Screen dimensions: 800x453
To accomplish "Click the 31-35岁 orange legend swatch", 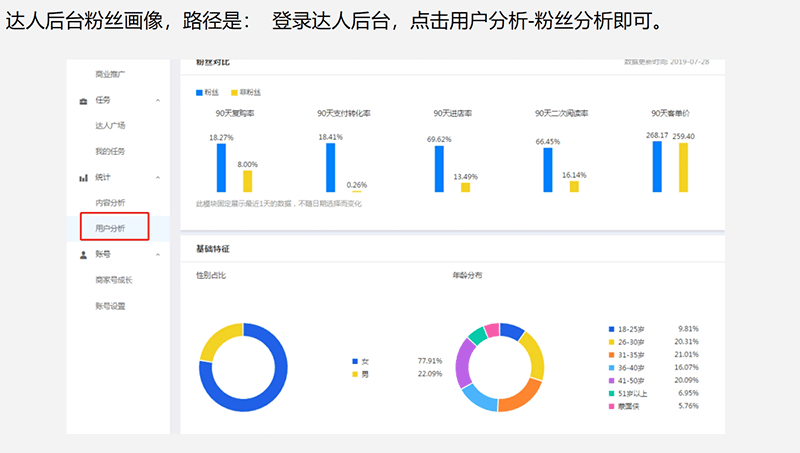I will [x=611, y=355].
